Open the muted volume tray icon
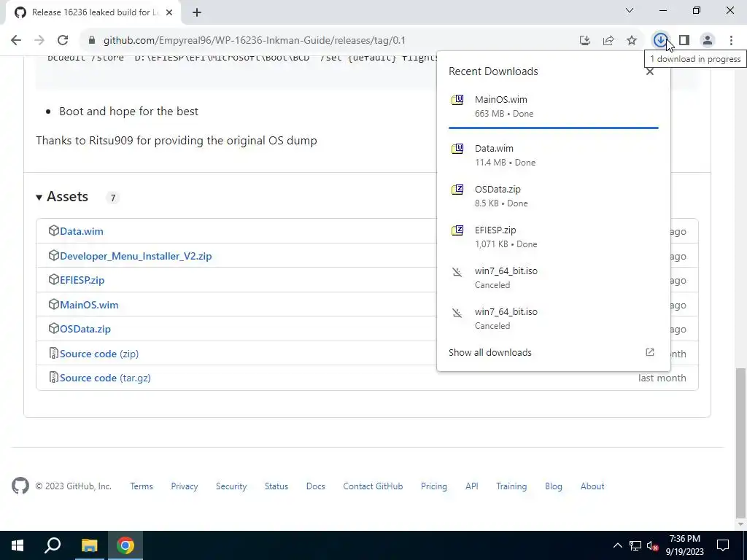Viewport: 747px width, 560px height. coord(653,545)
